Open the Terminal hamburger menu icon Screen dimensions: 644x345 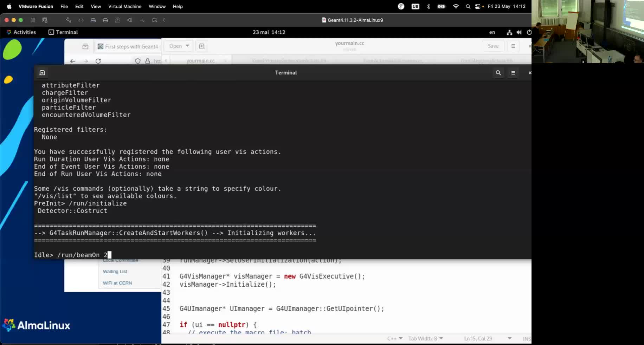point(513,73)
